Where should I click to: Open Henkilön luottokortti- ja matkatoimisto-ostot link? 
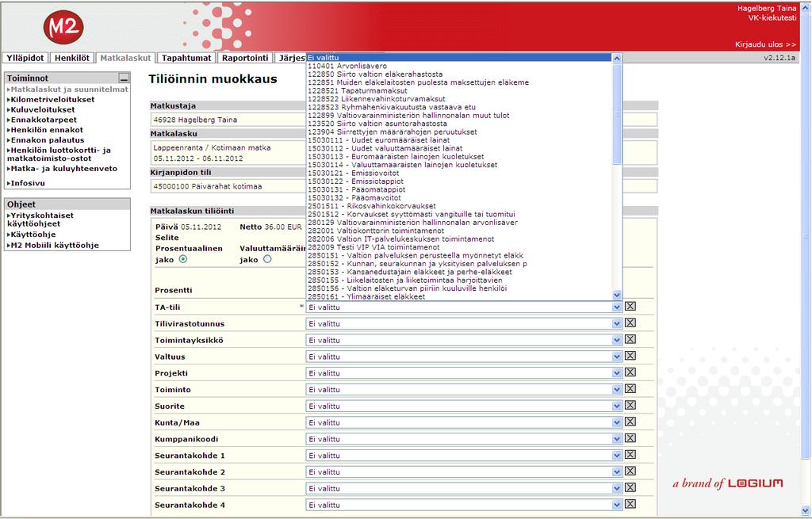pyautogui.click(x=59, y=155)
